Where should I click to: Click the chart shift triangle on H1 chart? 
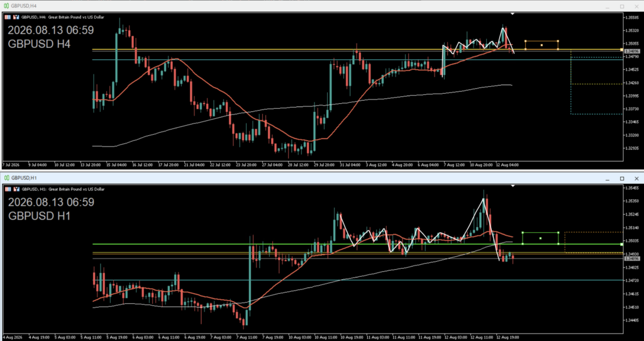(513, 186)
